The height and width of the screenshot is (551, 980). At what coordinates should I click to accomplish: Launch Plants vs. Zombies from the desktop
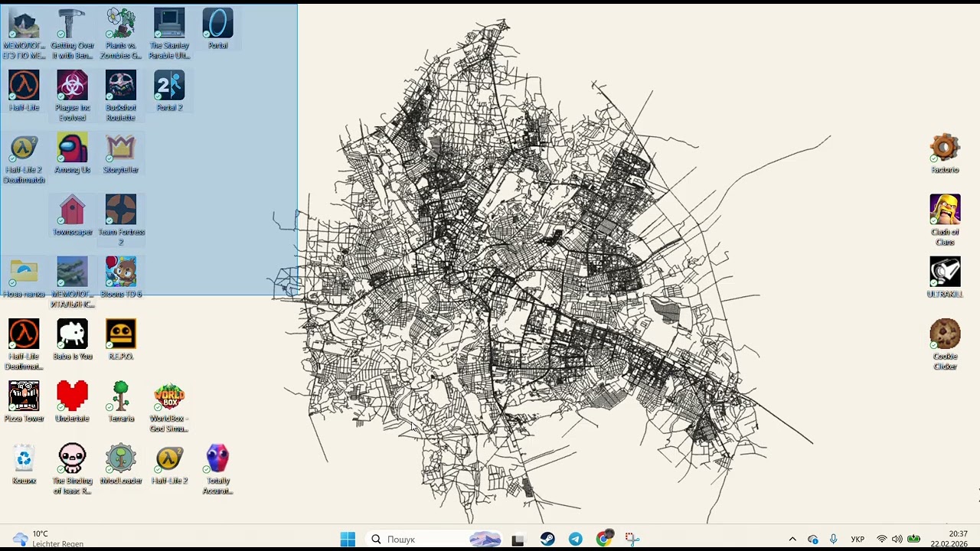pyautogui.click(x=121, y=34)
